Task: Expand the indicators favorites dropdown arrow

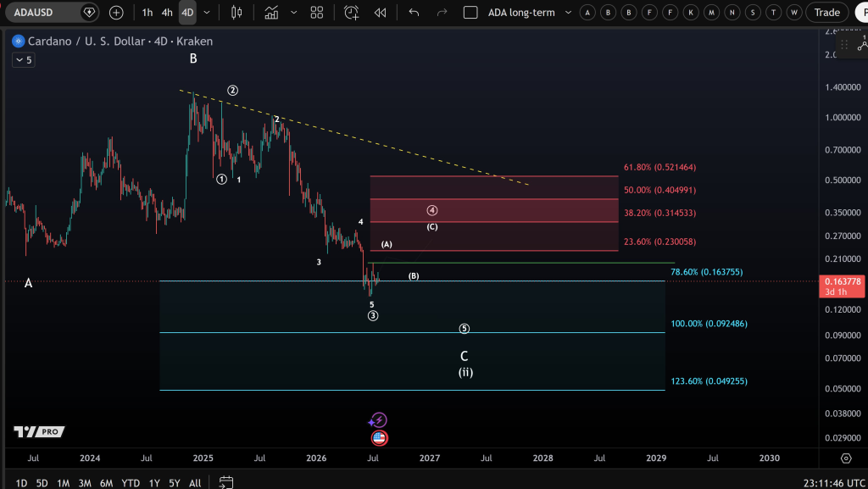Action: coord(293,12)
